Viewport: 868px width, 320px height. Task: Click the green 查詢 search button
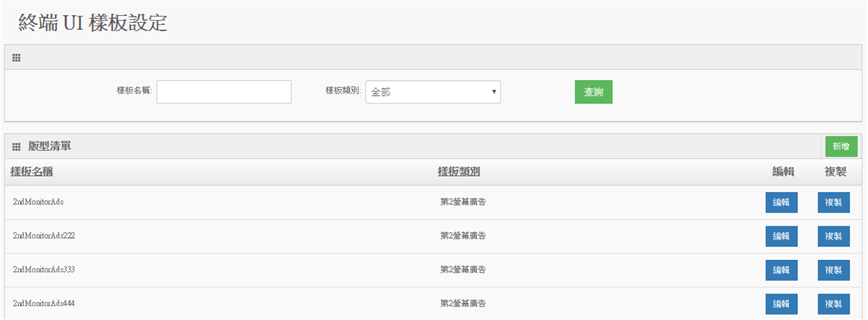click(593, 91)
